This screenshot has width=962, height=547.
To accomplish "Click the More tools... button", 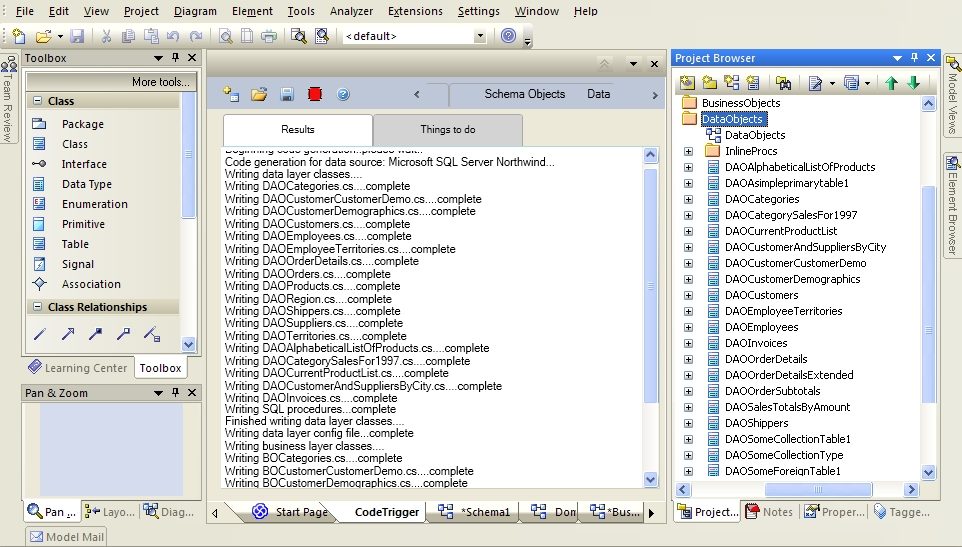I will click(x=160, y=82).
